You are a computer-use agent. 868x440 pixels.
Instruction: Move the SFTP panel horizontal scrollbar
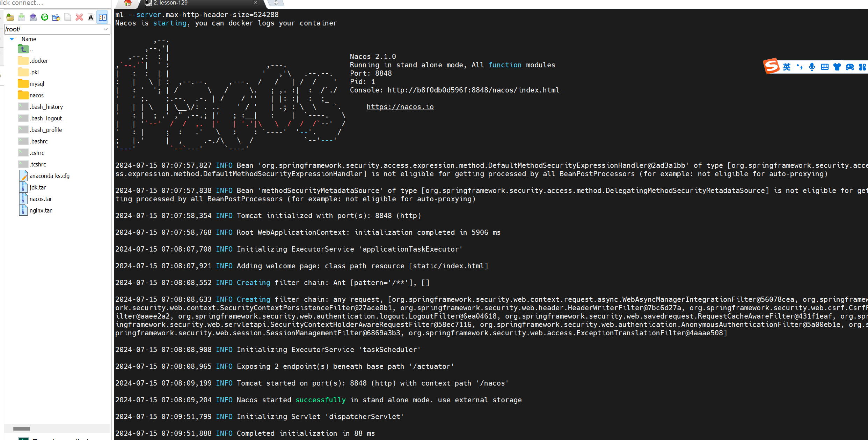click(x=22, y=428)
